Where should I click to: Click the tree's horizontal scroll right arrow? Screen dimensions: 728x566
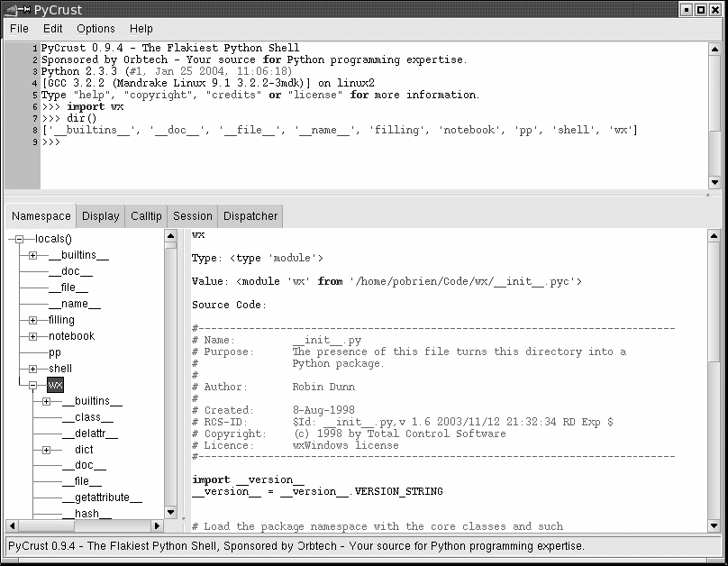coord(157,525)
